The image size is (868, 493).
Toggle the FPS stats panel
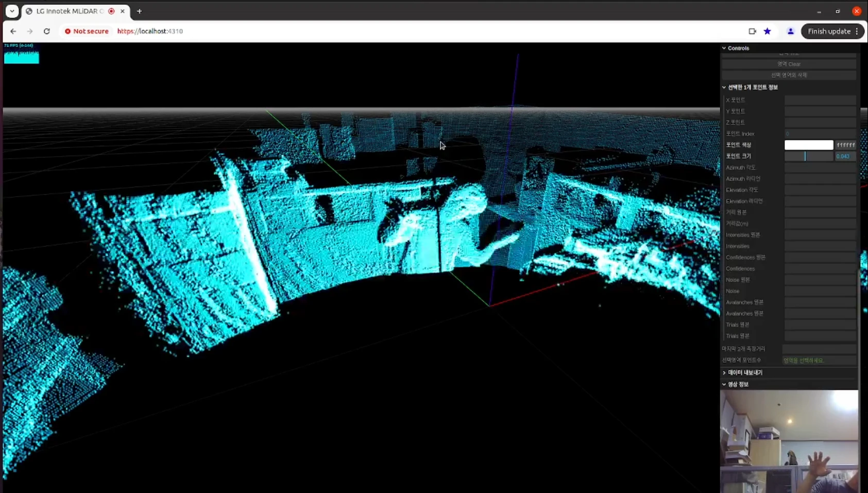coord(22,53)
